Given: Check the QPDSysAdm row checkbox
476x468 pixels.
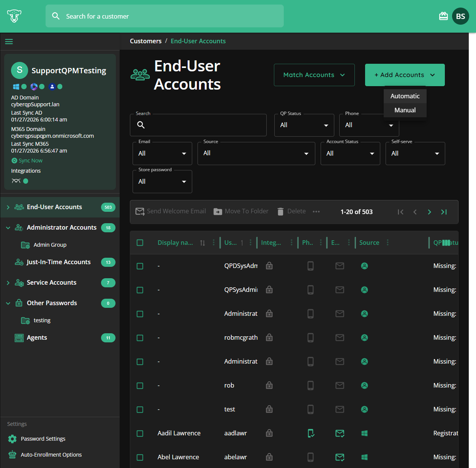Looking at the screenshot, I should coord(140,266).
